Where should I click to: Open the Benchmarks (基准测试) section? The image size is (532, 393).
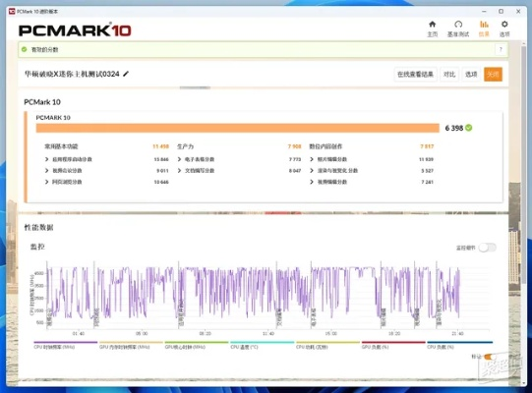point(458,28)
